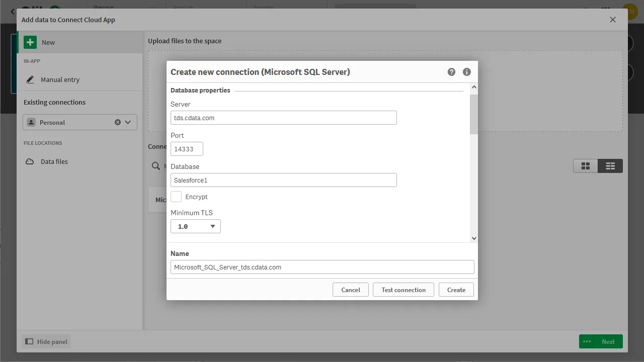The width and height of the screenshot is (644, 362).
Task: Clear the Personal space selection
Action: [118, 122]
